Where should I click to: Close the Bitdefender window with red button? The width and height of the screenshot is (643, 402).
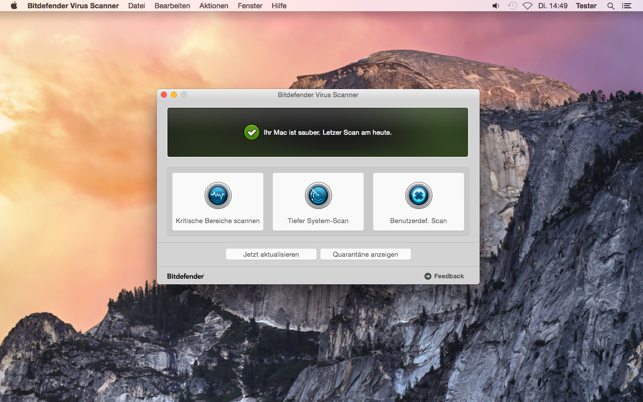(164, 95)
